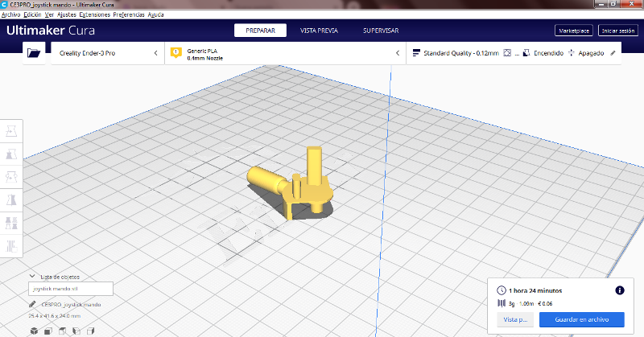
Task: Click the € 0.06 cost value
Action: point(546,304)
